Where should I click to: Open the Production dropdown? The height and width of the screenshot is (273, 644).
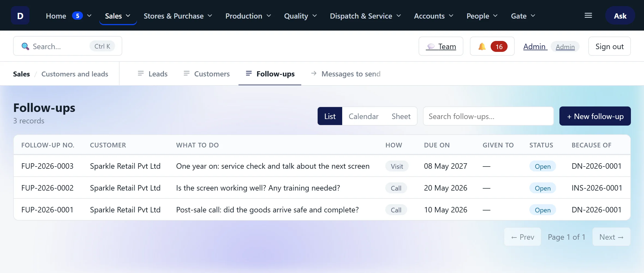[x=248, y=16]
